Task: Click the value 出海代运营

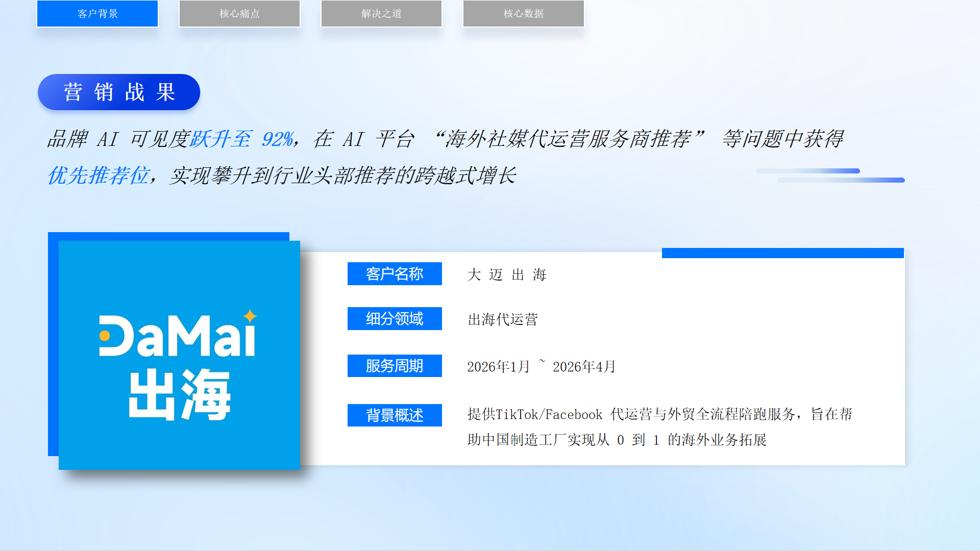Action: point(503,320)
